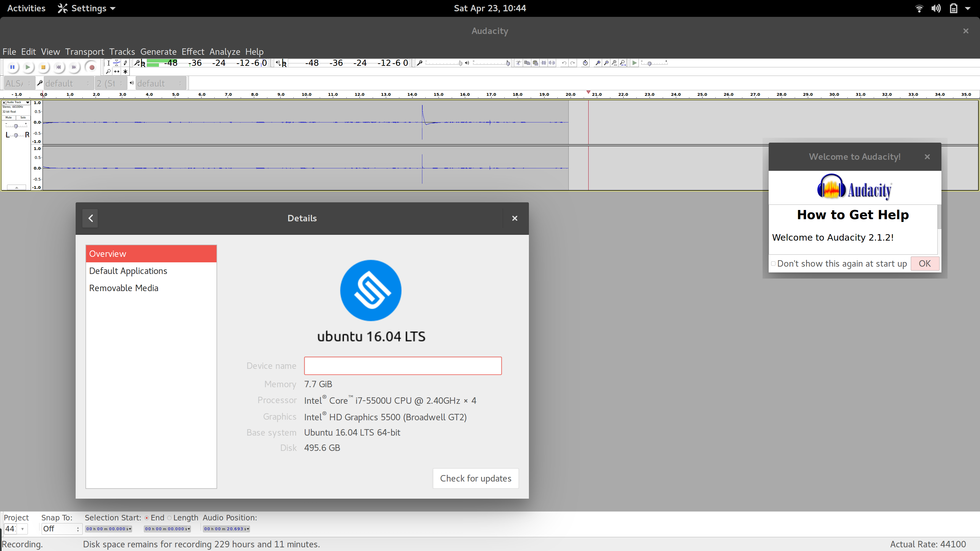Select Removable Media in Details sidebar

click(x=151, y=288)
